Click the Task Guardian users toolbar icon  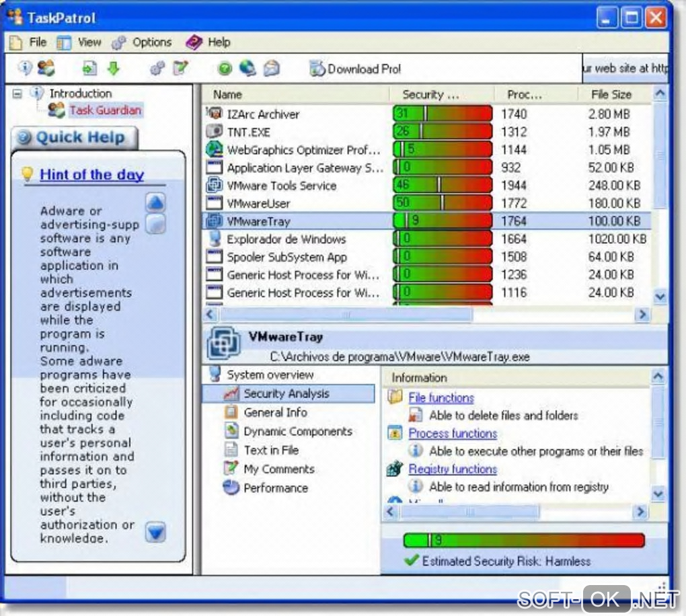[x=46, y=68]
